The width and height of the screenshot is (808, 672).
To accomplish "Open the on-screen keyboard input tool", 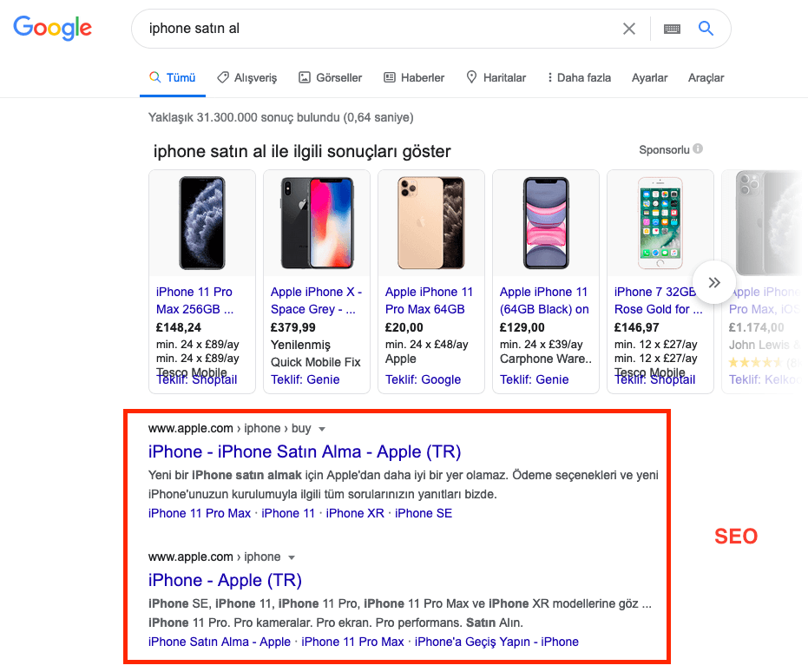I will click(672, 29).
